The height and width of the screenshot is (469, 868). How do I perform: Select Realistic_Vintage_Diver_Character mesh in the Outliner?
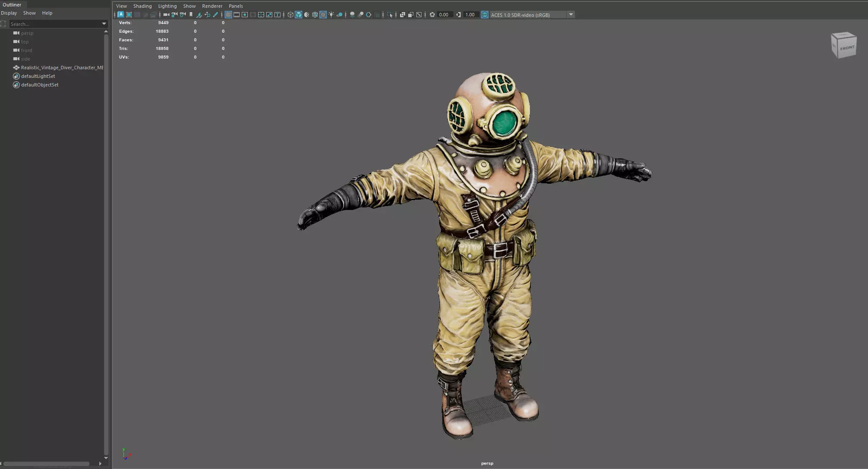(x=62, y=68)
